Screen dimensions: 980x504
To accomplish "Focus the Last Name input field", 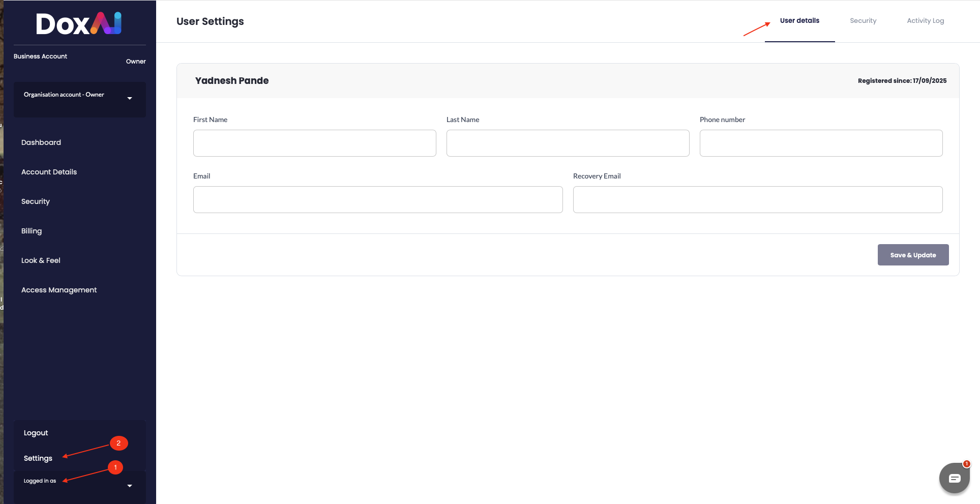I will click(568, 143).
